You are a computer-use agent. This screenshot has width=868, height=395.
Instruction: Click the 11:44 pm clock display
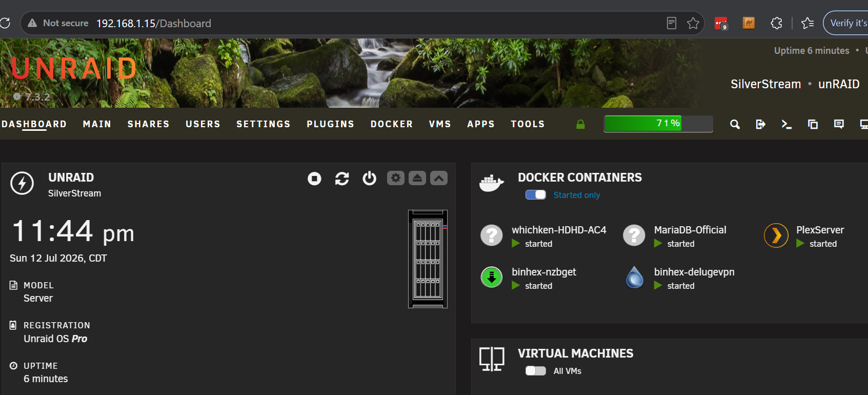coord(73,231)
